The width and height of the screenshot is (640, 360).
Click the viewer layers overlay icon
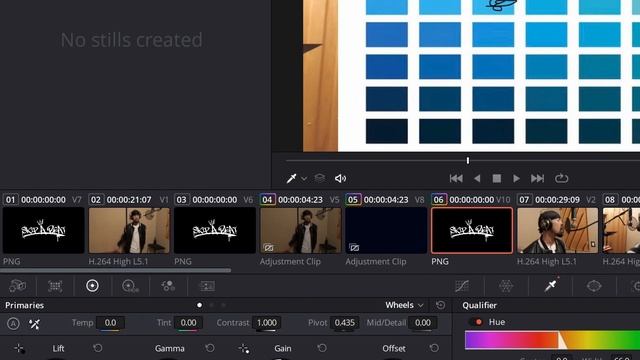point(320,178)
